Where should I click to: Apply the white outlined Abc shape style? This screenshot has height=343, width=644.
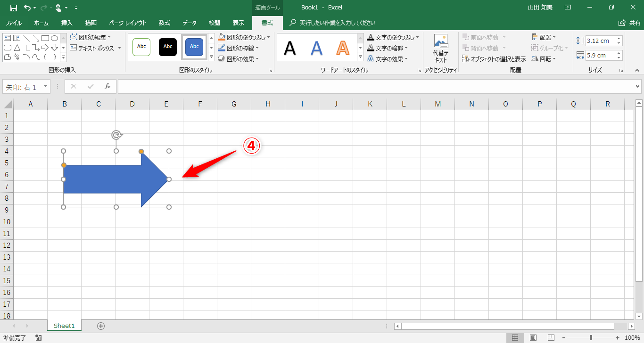(141, 47)
